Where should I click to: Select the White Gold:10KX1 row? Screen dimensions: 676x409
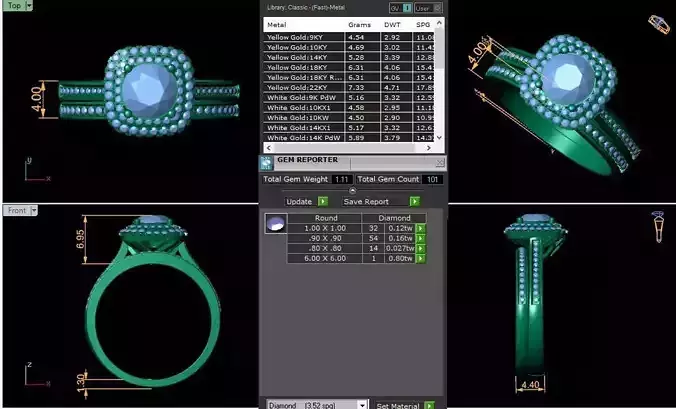[349, 108]
